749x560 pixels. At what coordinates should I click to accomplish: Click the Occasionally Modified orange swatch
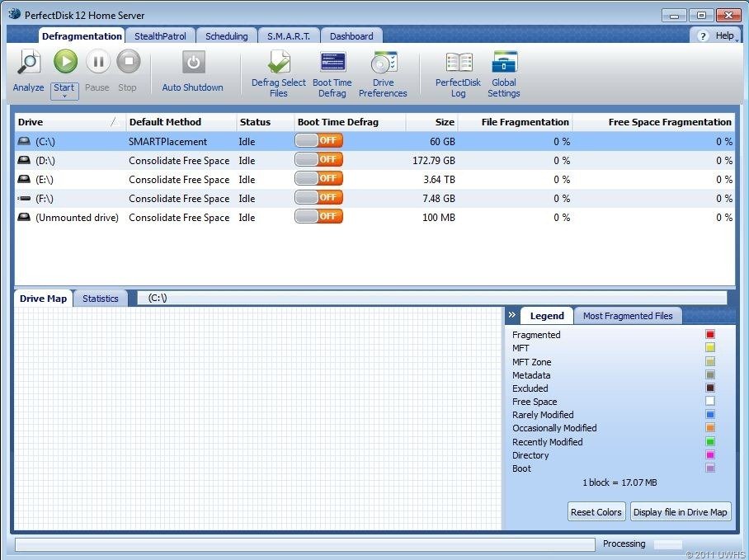click(710, 428)
